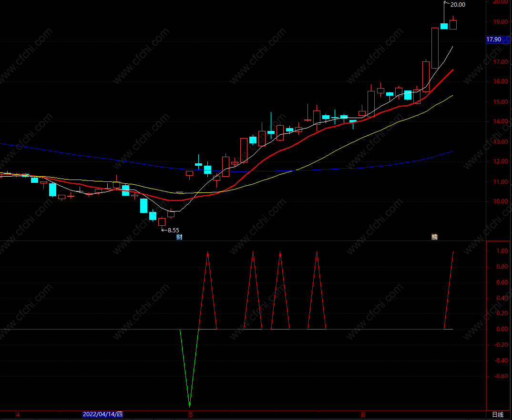
Task: Click the rightmost red indicator peak
Action: (x=453, y=252)
